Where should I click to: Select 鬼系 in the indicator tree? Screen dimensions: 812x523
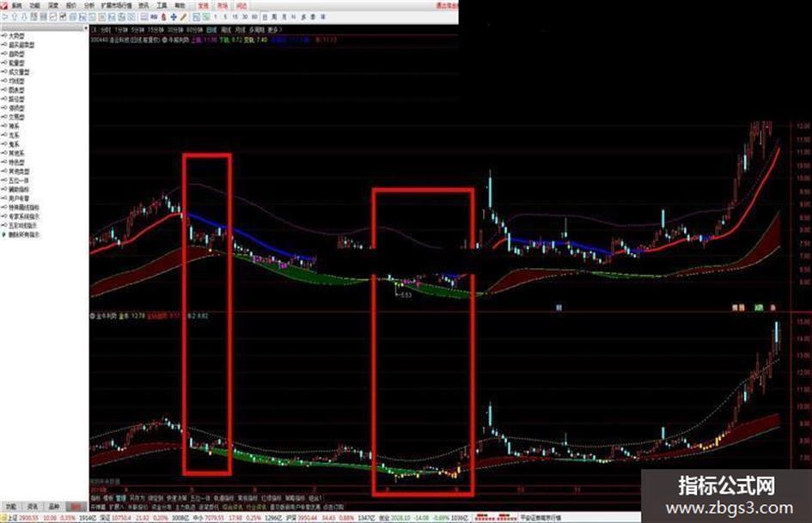[x=14, y=144]
